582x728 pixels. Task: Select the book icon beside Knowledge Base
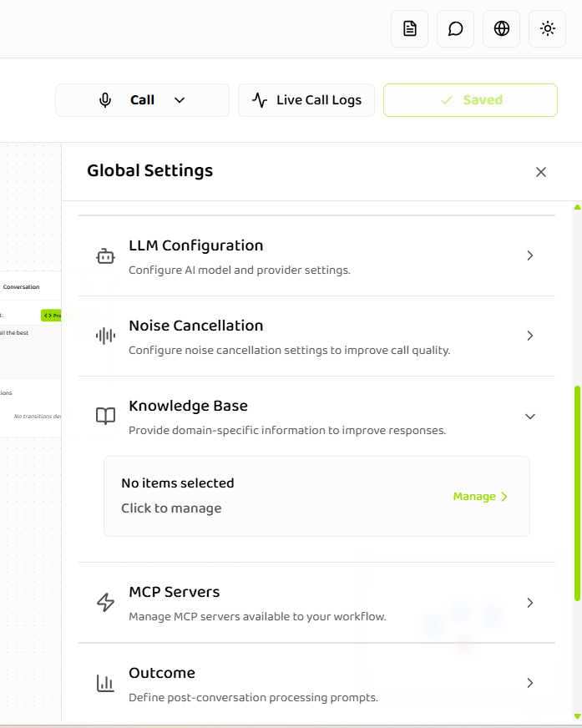(x=105, y=416)
